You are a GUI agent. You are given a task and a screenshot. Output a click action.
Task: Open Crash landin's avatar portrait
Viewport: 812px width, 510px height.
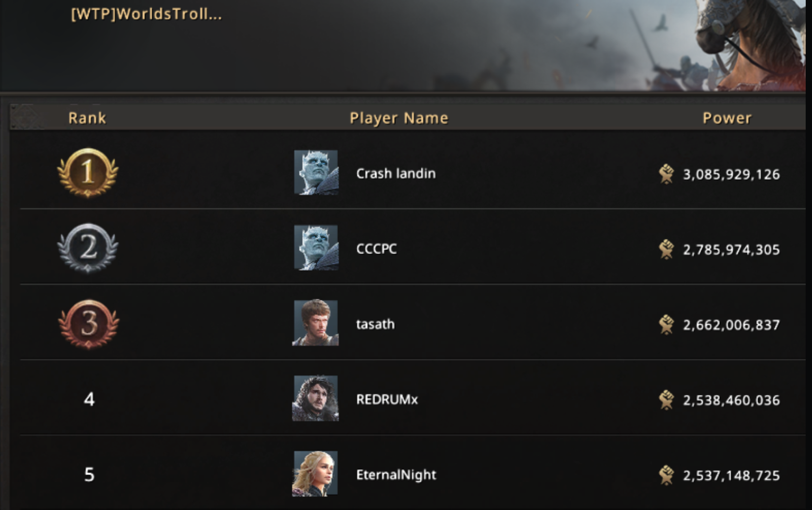point(316,172)
